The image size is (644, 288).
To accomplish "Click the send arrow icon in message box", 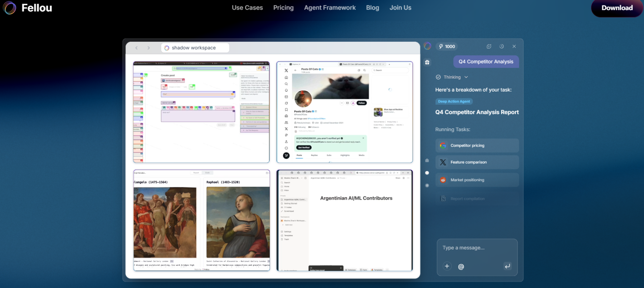I will 507,266.
